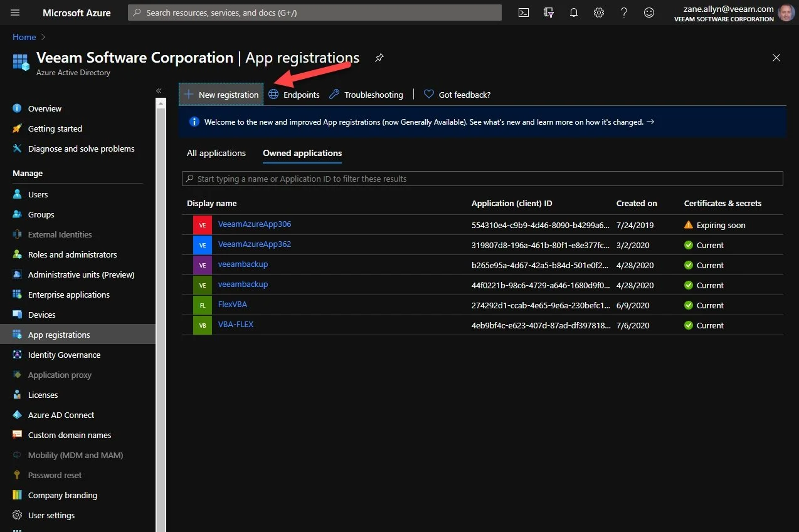Open Troubleshooting in the toolbar
The height and width of the screenshot is (532, 799).
point(366,95)
